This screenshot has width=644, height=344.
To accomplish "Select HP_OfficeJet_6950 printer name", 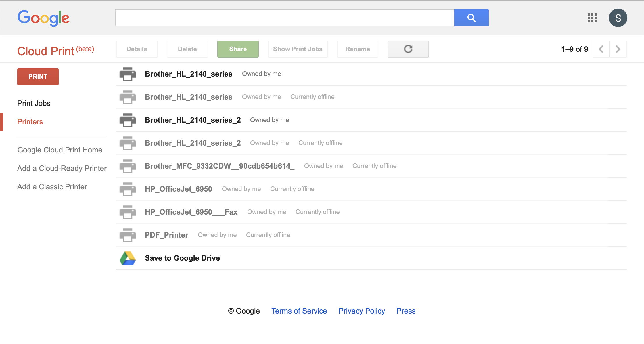I will coord(179,189).
